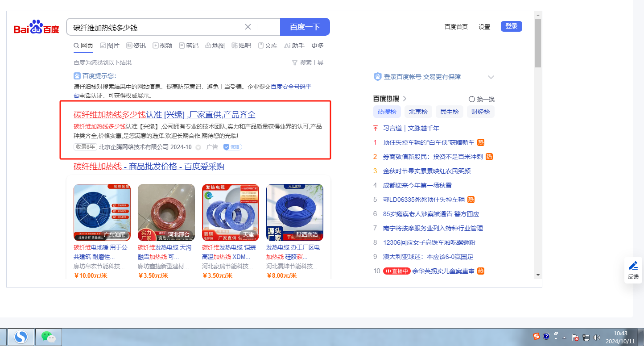Expand 百度热搜 with the arrow
This screenshot has width=644, height=346.
405,99
